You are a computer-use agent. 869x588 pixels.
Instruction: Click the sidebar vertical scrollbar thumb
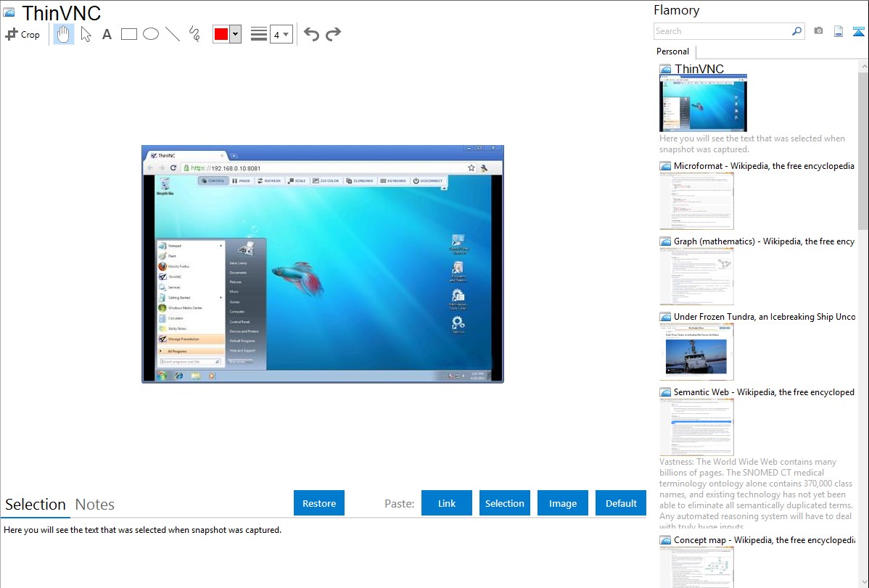coord(863,150)
